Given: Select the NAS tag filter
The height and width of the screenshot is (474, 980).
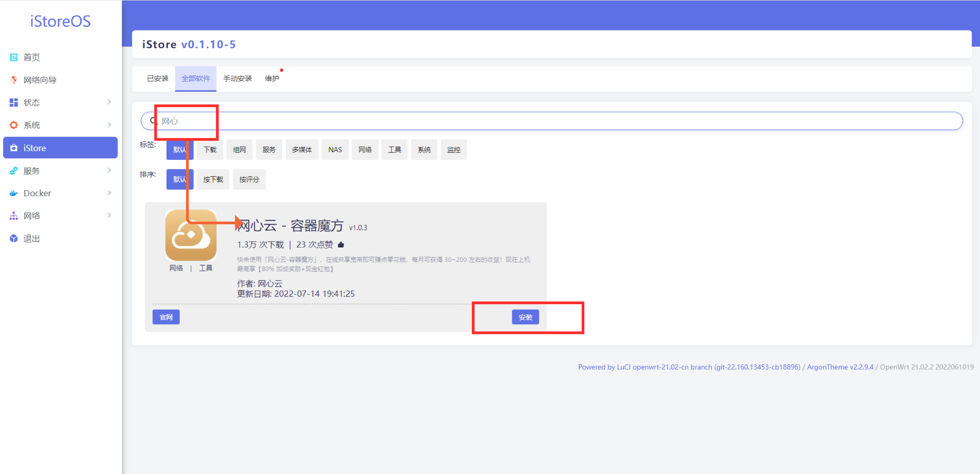Looking at the screenshot, I should point(335,150).
